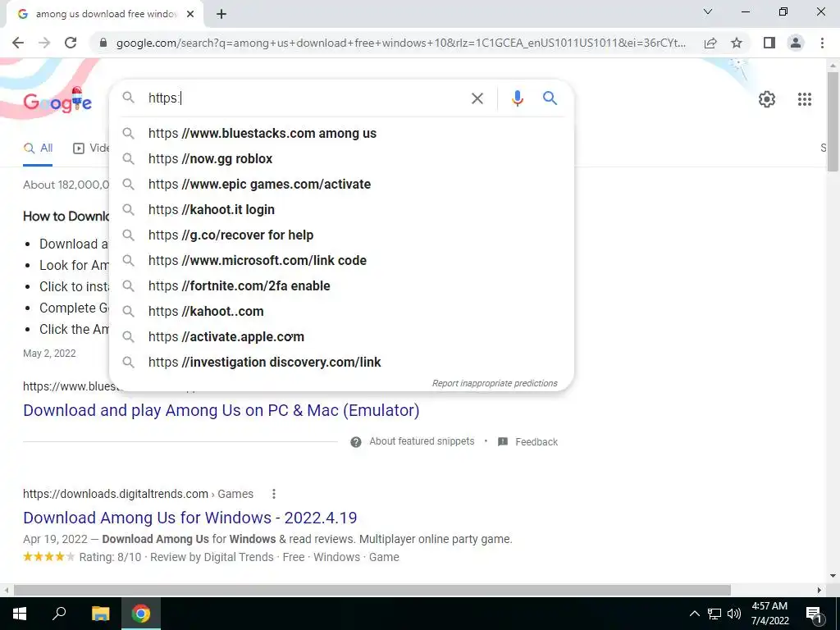Show hidden system tray icons

tap(694, 614)
